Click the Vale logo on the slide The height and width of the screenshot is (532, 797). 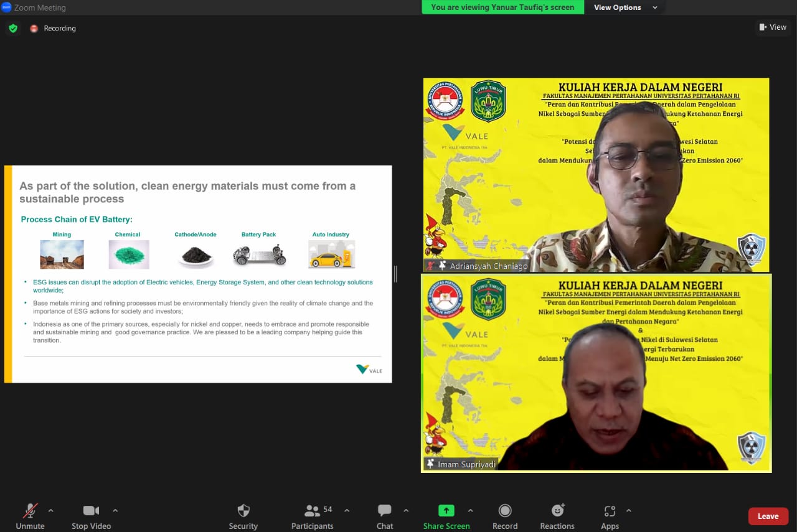tap(369, 370)
